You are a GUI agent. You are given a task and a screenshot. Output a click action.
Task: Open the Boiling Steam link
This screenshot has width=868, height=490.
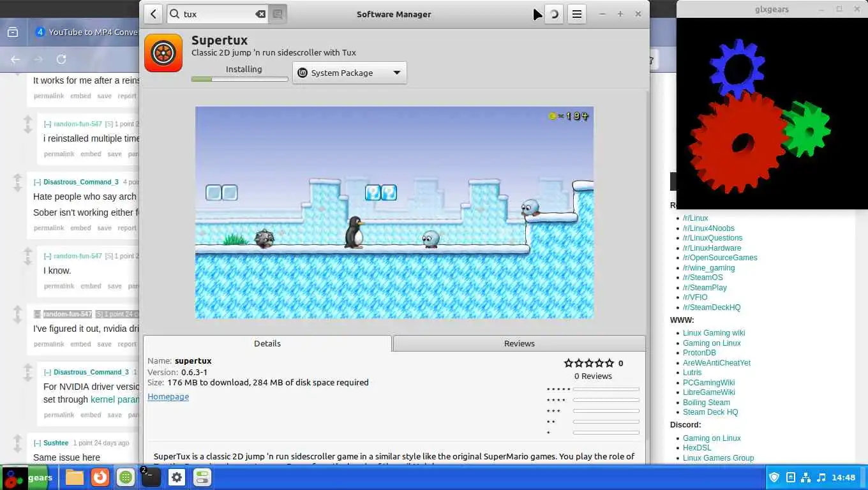point(707,403)
